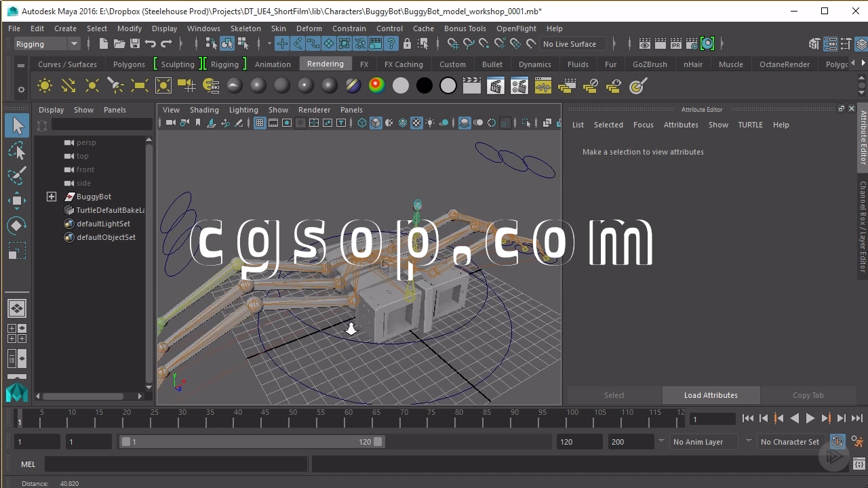Open the shelf tab menu hamburger icon

(x=21, y=65)
